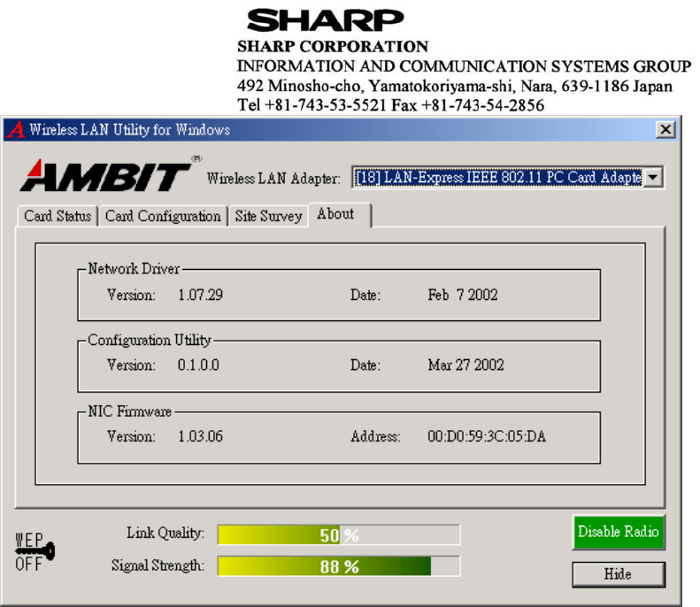Image resolution: width=700 pixels, height=607 pixels.
Task: Click the Signal Strength 88% bar
Action: tap(339, 566)
